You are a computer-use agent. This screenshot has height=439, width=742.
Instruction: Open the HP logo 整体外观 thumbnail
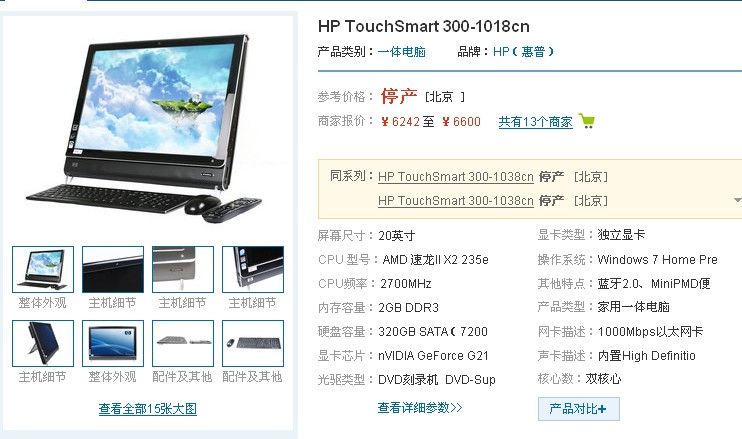[x=113, y=343]
